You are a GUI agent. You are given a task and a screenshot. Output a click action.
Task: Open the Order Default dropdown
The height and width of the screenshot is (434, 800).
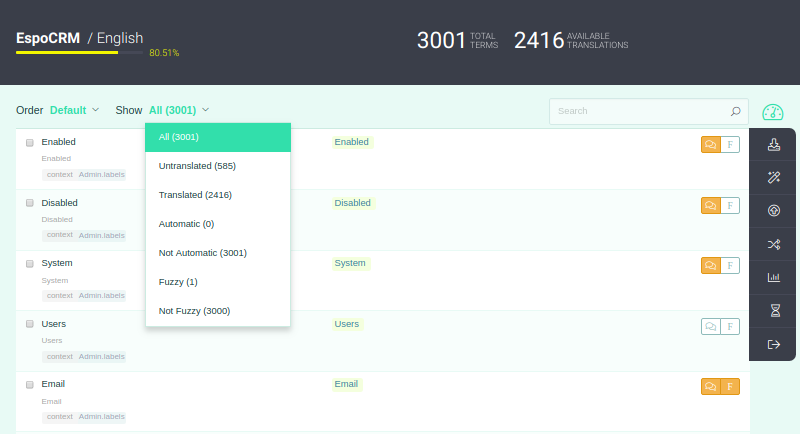[74, 110]
